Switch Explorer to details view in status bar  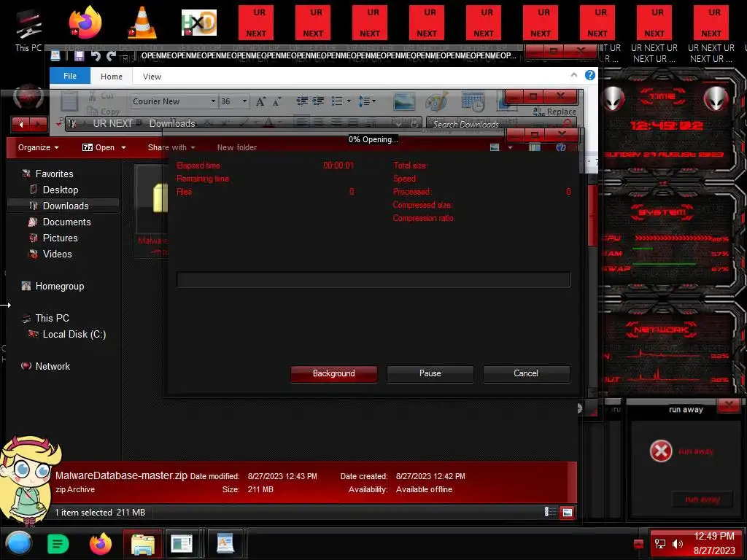click(550, 512)
